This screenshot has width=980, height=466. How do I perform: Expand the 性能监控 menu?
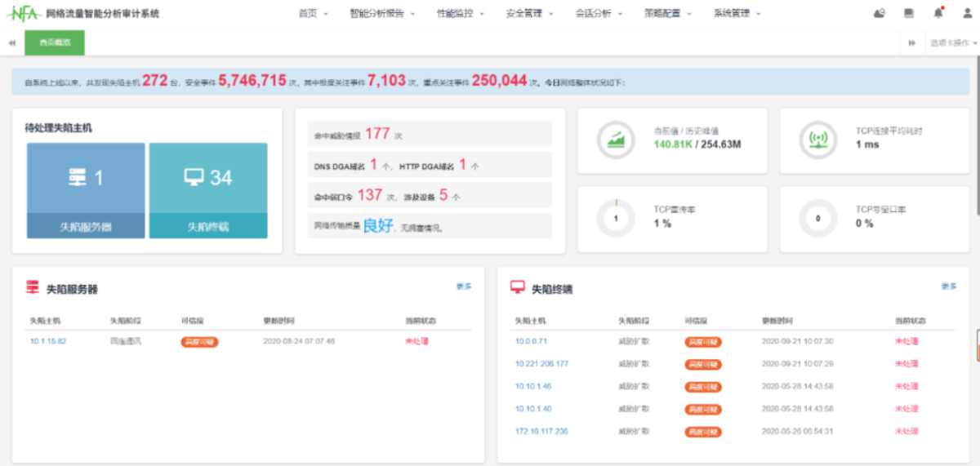(x=461, y=14)
